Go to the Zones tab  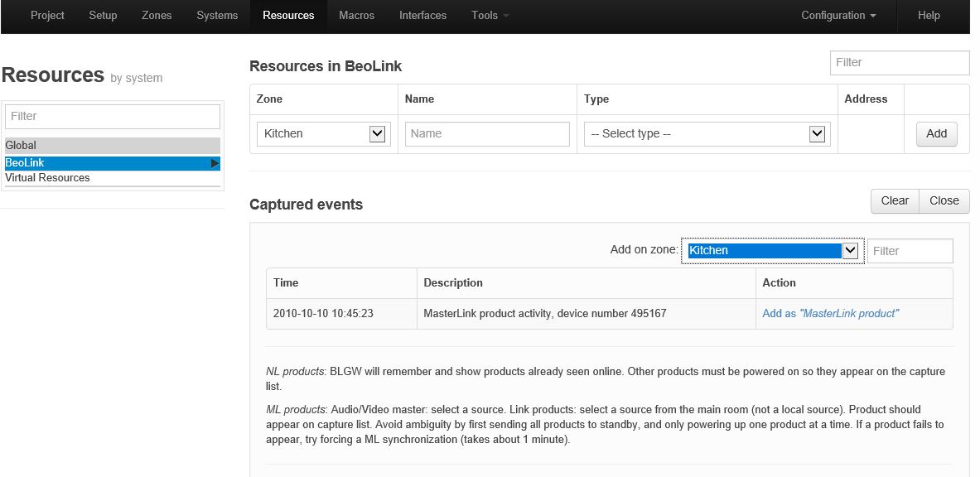click(x=157, y=16)
